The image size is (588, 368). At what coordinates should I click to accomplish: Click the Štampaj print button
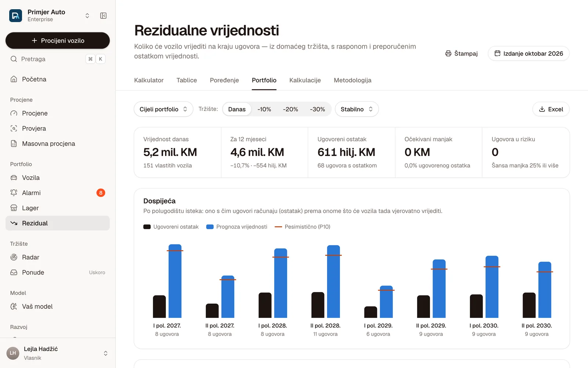[x=461, y=53]
